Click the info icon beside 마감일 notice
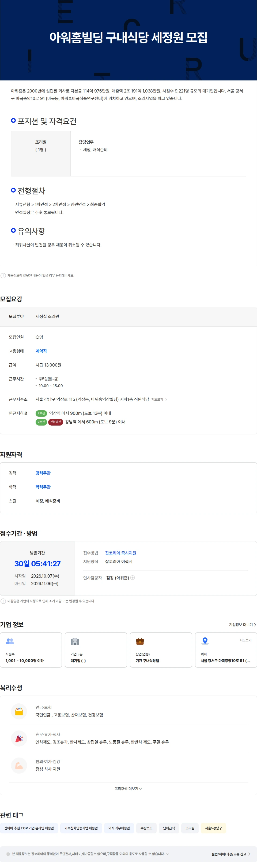 pos(3,601)
